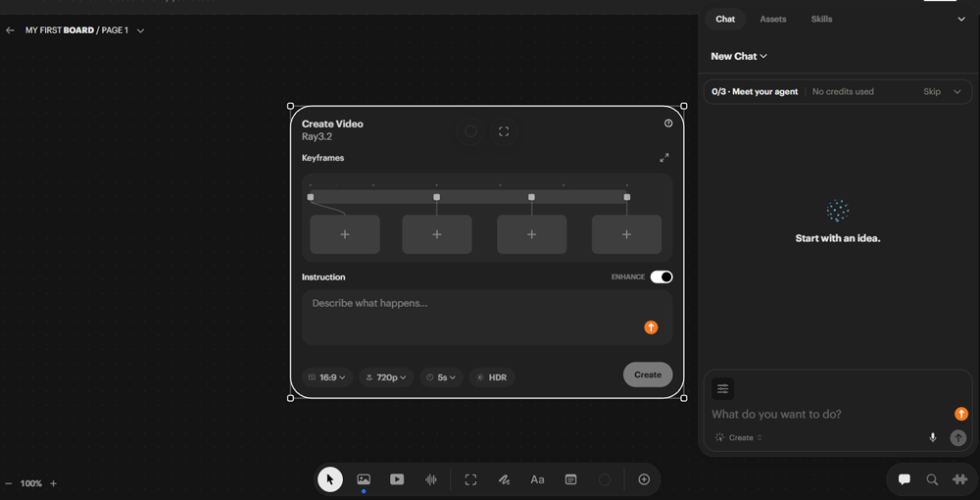
Task: Select the pointer arrow tool
Action: pos(330,479)
